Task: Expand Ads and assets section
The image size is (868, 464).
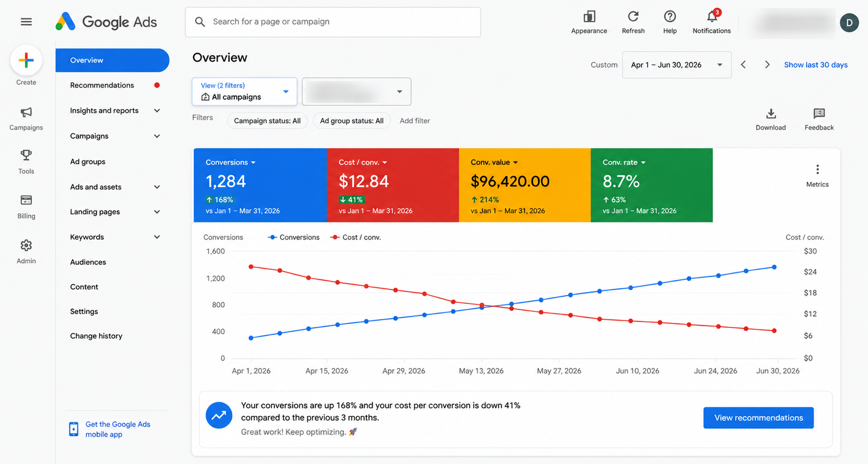Action: pyautogui.click(x=157, y=187)
